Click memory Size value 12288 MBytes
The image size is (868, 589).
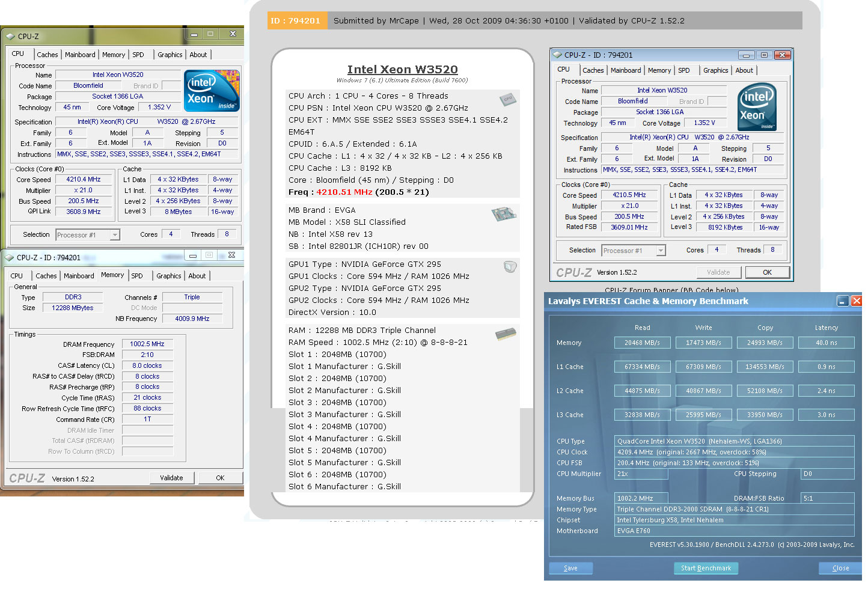73,308
